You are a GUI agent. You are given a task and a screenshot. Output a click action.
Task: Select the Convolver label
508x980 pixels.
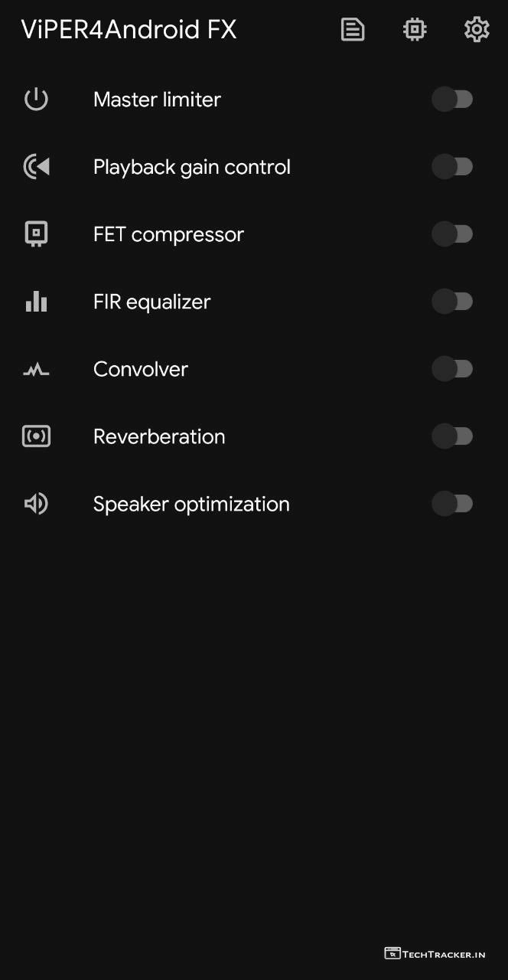pyautogui.click(x=141, y=369)
